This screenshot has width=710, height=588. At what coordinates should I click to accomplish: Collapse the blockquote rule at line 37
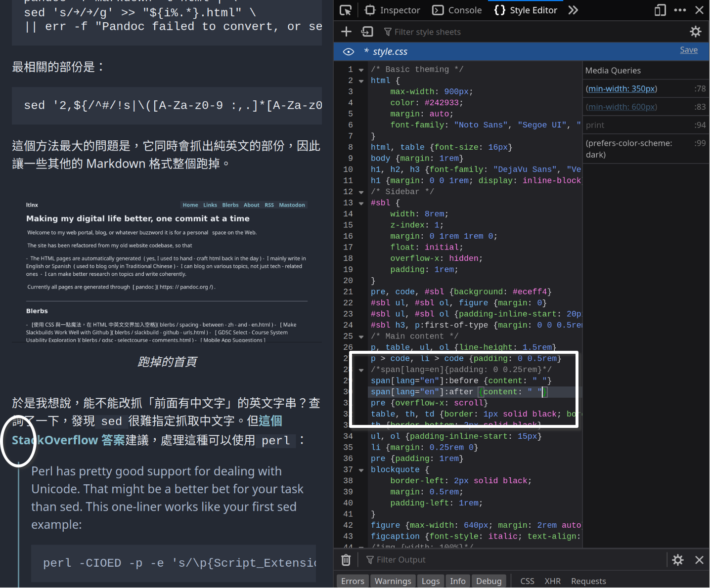click(x=361, y=470)
